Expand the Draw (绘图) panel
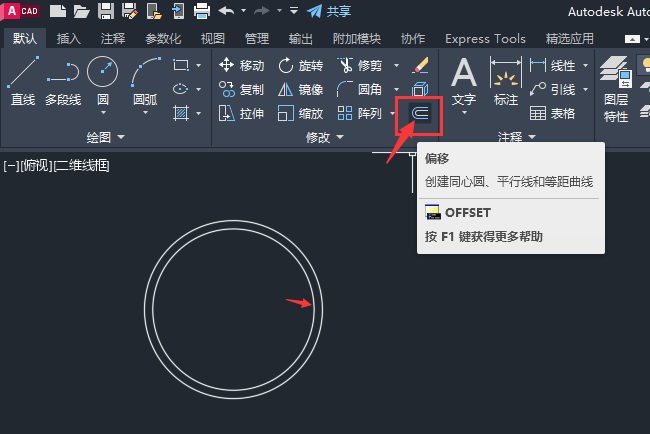 (x=105, y=137)
